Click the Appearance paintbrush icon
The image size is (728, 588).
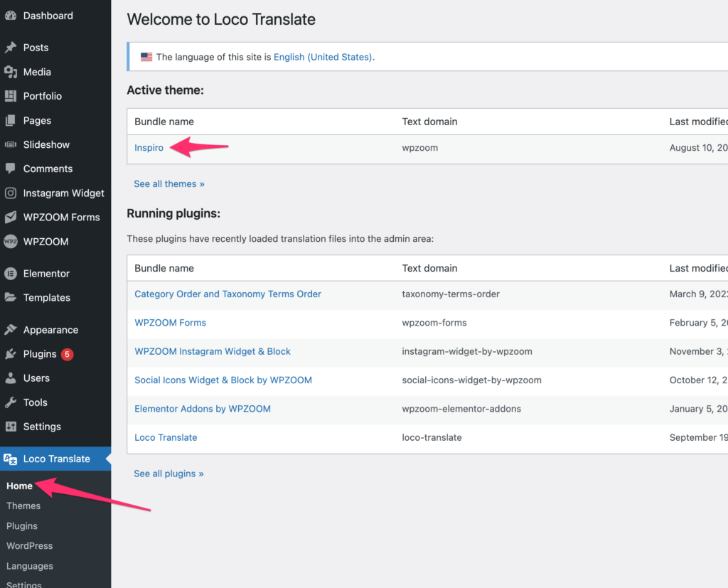click(x=11, y=330)
